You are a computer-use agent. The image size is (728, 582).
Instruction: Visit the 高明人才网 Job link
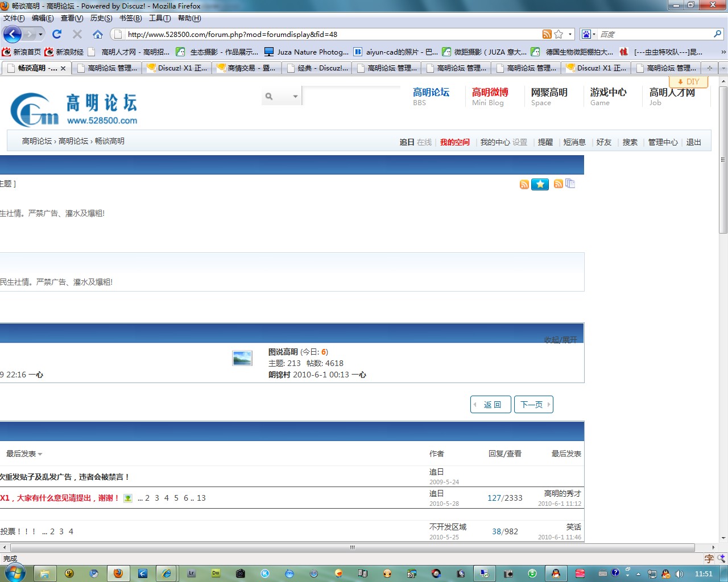click(672, 96)
